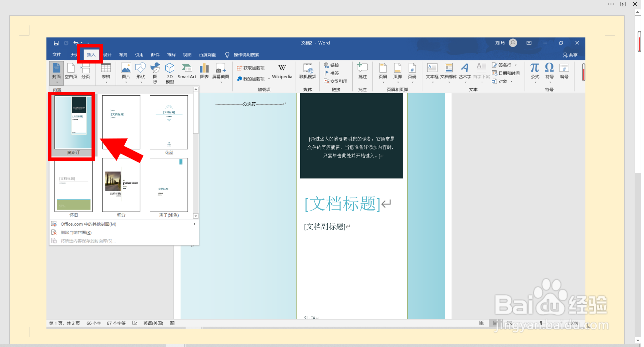Viewport: 644px width, 347px height.
Task: Switch to the 设计 tab
Action: 107,54
